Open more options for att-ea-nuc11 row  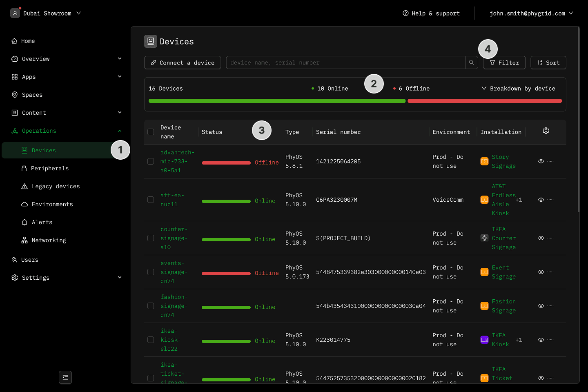point(550,200)
